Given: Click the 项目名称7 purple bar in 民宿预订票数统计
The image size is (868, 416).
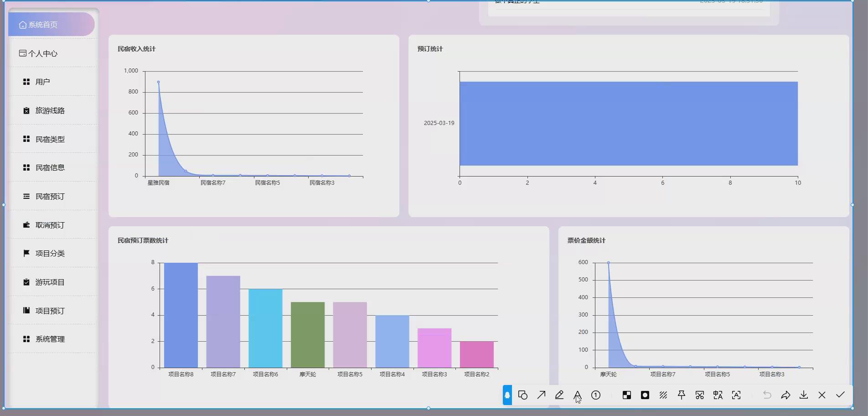Looking at the screenshot, I should [223, 322].
